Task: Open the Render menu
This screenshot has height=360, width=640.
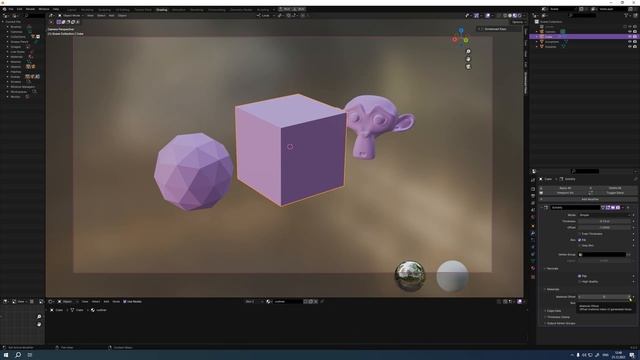Action: (30, 9)
